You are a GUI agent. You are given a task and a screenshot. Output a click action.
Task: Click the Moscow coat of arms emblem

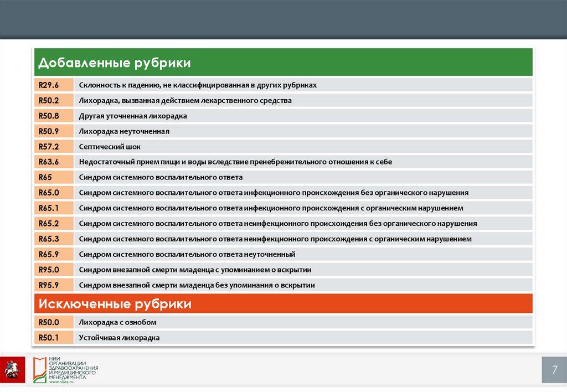[12, 368]
